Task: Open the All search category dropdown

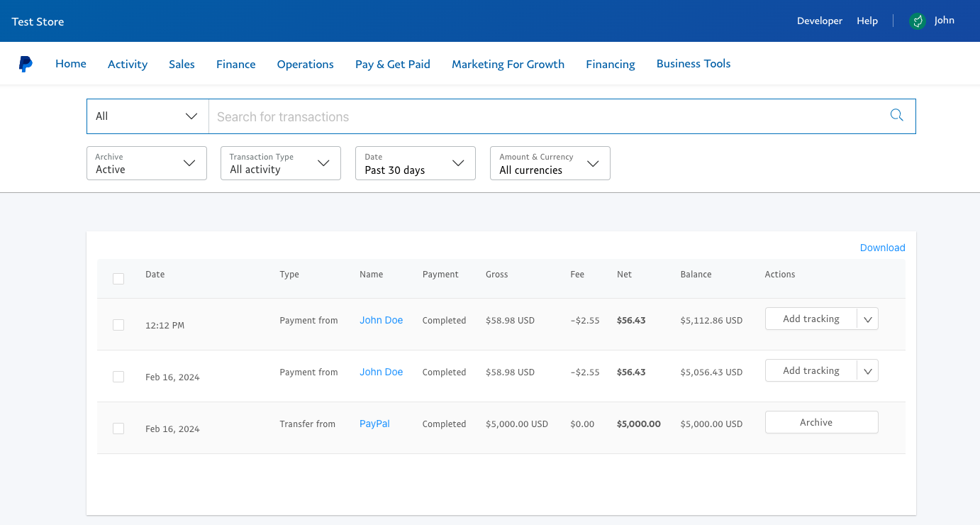Action: pos(147,116)
